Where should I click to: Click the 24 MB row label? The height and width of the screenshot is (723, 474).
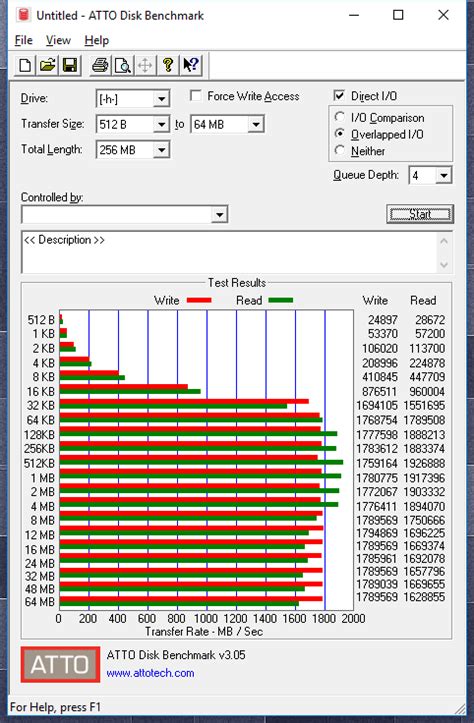click(x=40, y=563)
